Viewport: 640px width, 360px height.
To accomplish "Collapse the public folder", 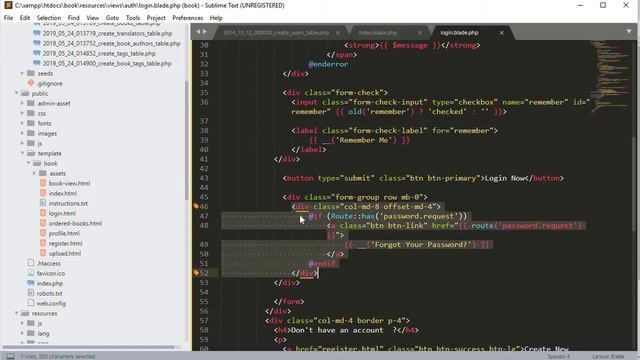I will pos(17,93).
